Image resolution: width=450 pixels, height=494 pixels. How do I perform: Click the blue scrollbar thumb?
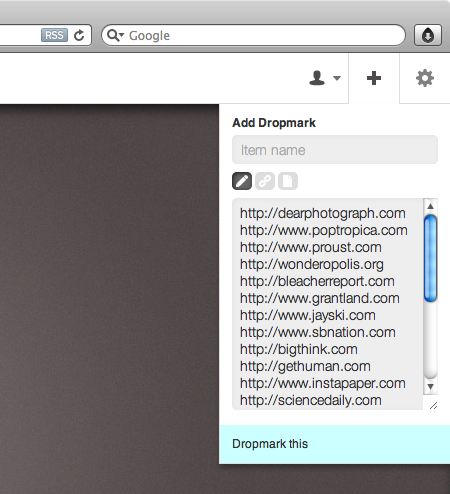point(430,258)
